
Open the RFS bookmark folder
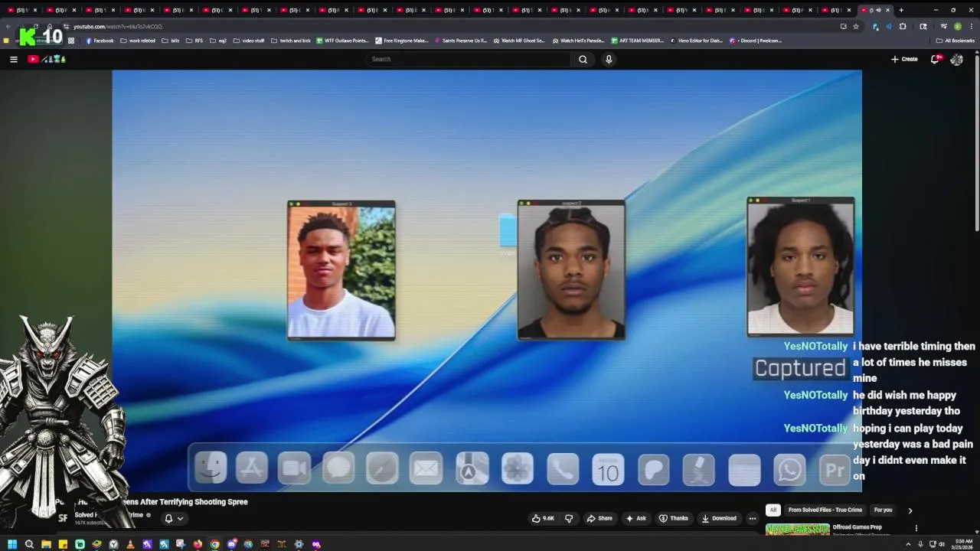pos(194,41)
